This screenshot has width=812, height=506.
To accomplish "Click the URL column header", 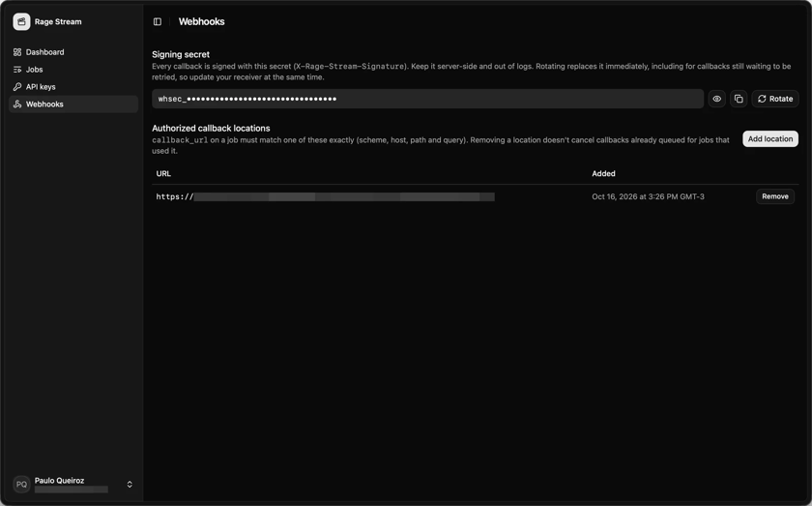I will point(163,174).
